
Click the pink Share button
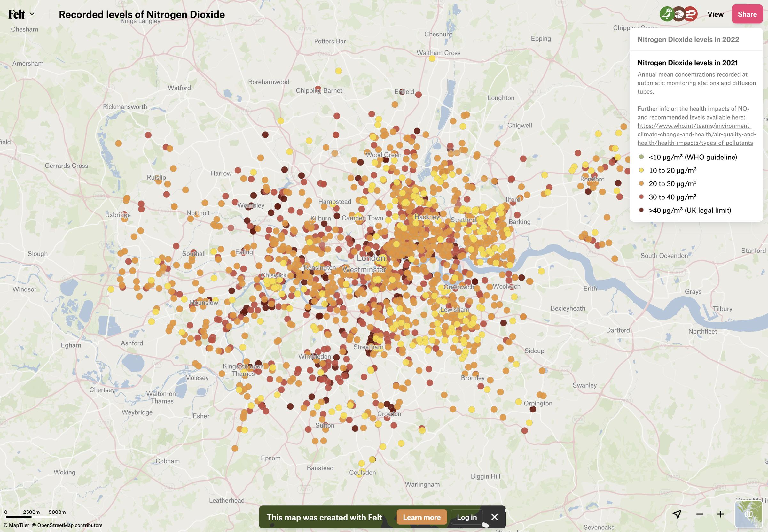pyautogui.click(x=747, y=14)
